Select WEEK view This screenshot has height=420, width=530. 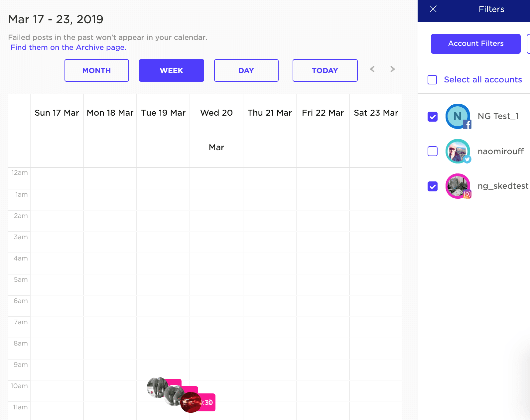(x=172, y=70)
